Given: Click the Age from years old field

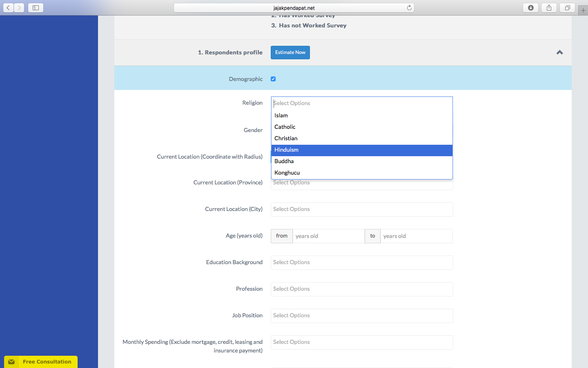Looking at the screenshot, I should pos(328,236).
